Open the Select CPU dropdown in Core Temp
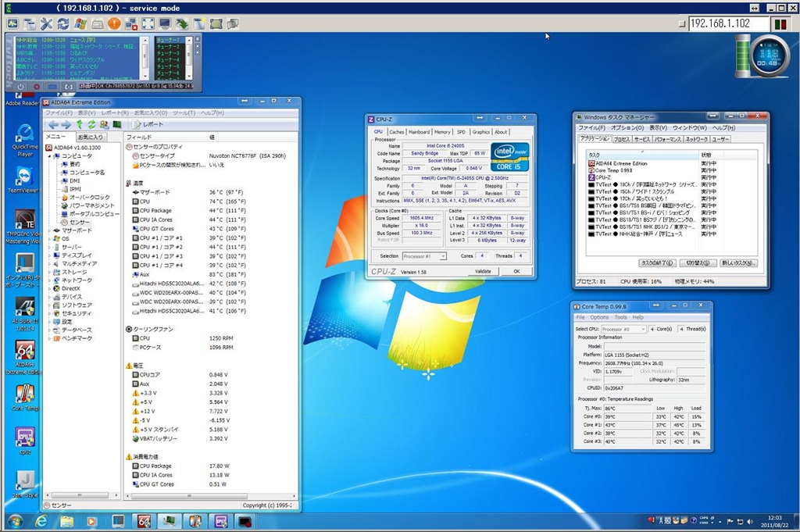This screenshot has width=800, height=532. [623, 330]
